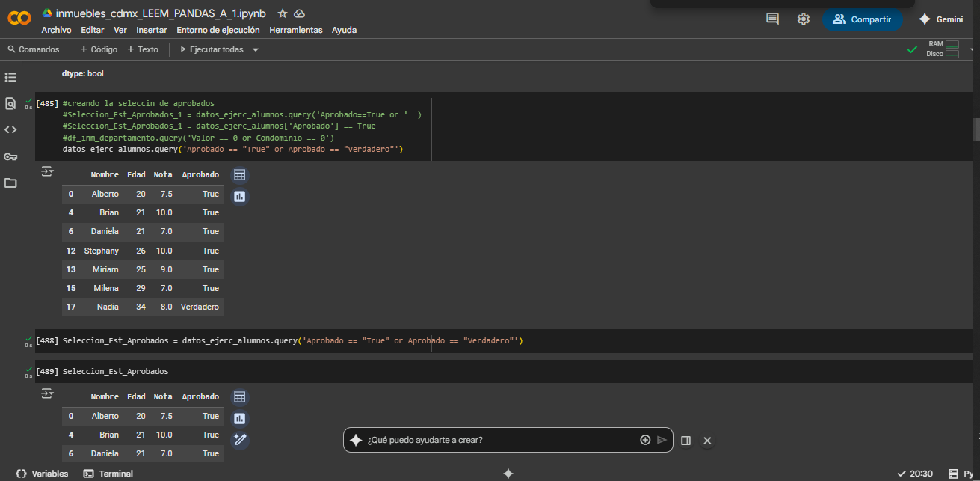980x481 pixels.
Task: Toggle output options for cell 489
Action: (47, 393)
